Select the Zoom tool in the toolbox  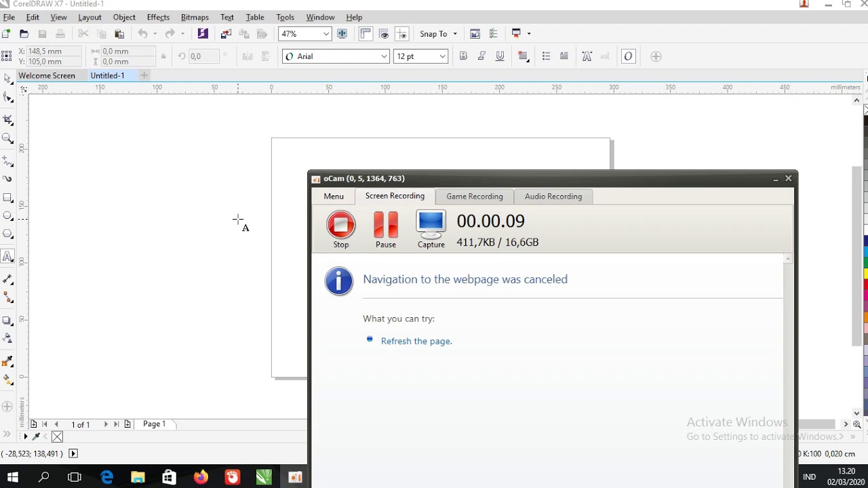pyautogui.click(x=7, y=139)
